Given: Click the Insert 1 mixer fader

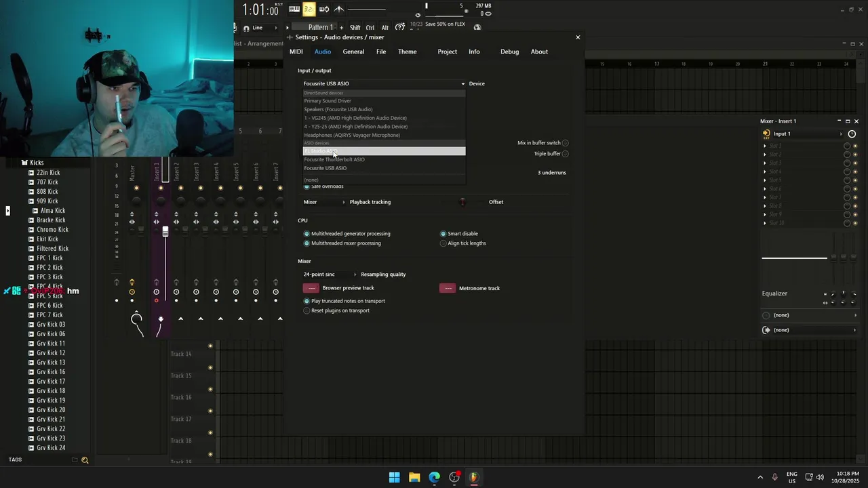Looking at the screenshot, I should tap(165, 232).
